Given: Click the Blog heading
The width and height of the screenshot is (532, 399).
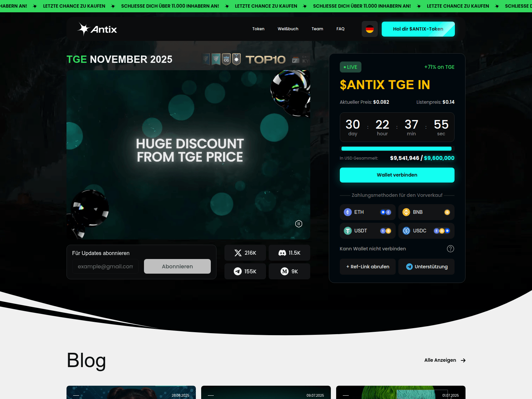Looking at the screenshot, I should pyautogui.click(x=86, y=360).
